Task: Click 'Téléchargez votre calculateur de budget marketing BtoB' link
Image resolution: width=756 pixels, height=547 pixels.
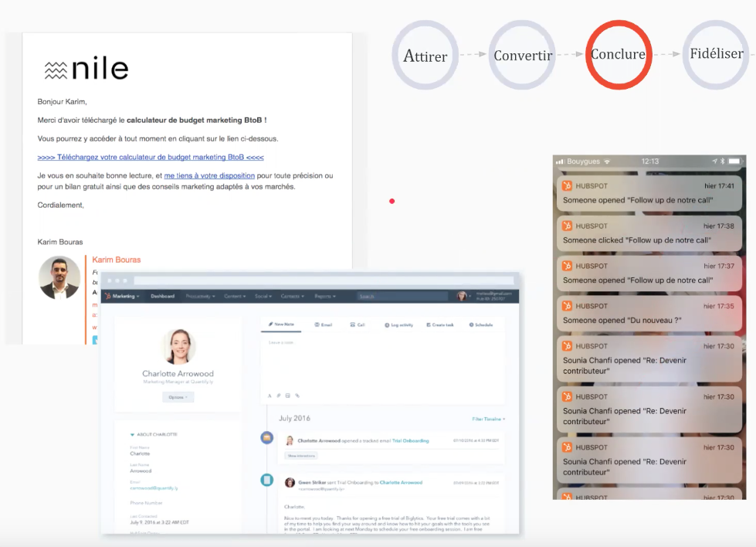Action: (x=151, y=158)
